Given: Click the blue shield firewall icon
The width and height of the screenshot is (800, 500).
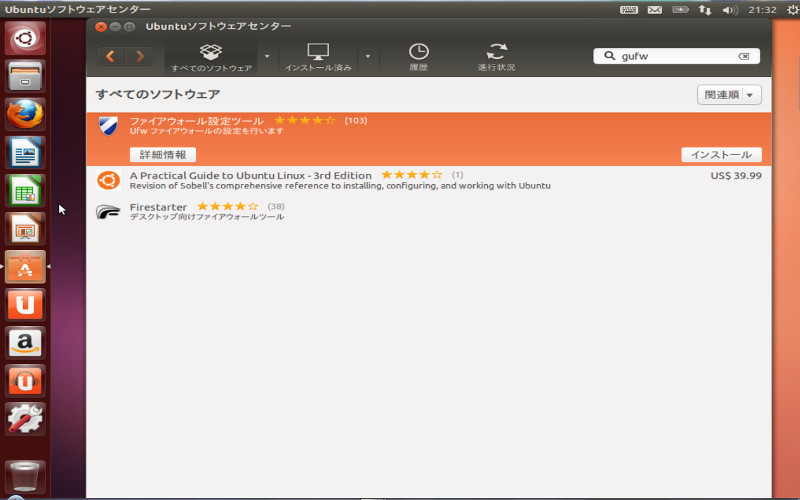Looking at the screenshot, I should pos(108,126).
